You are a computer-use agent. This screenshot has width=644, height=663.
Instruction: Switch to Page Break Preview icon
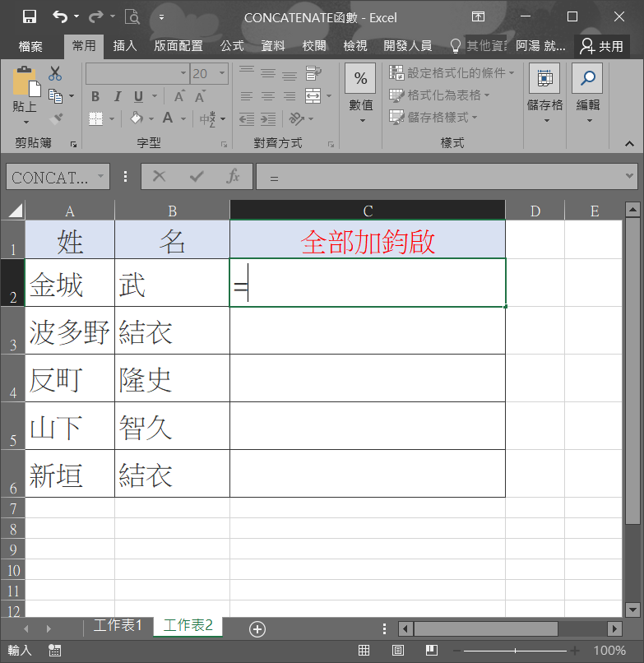(431, 651)
